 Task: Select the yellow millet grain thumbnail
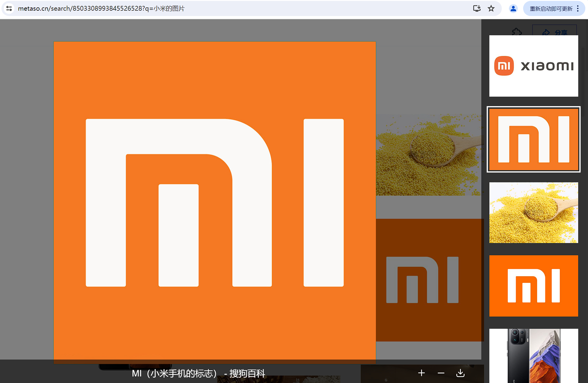click(x=534, y=213)
